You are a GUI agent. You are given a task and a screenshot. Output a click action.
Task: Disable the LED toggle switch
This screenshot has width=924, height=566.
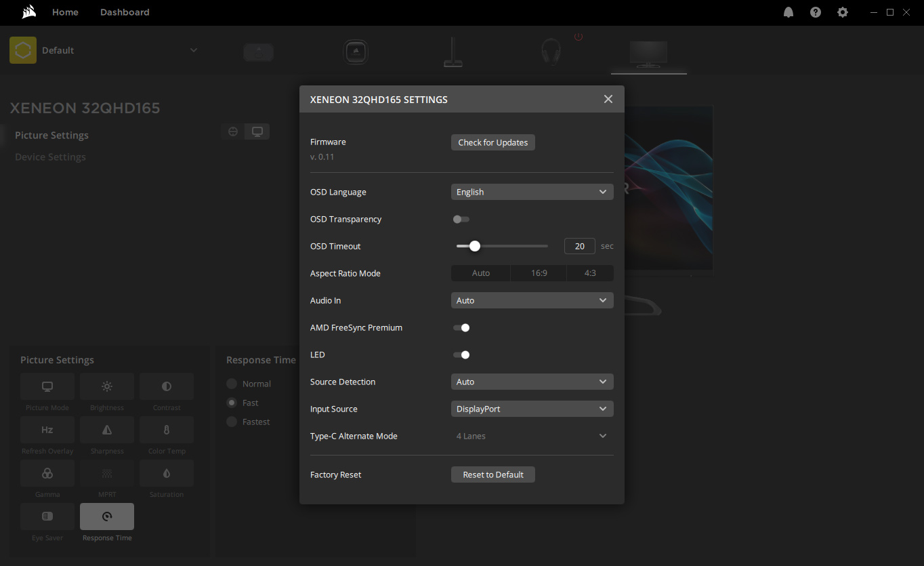click(x=461, y=355)
